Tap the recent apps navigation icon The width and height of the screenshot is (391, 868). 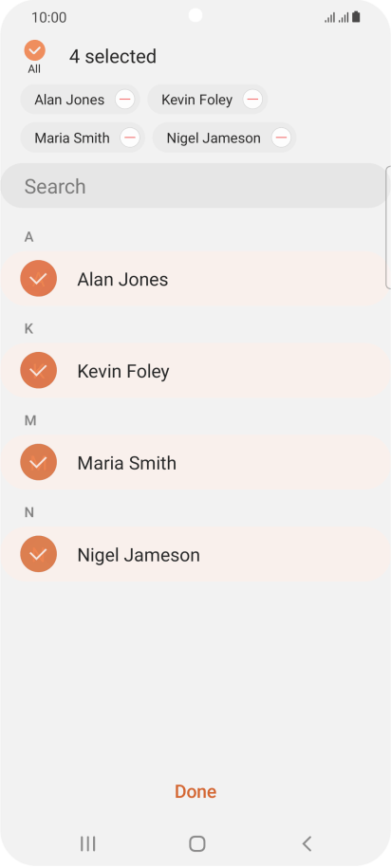pos(87,843)
